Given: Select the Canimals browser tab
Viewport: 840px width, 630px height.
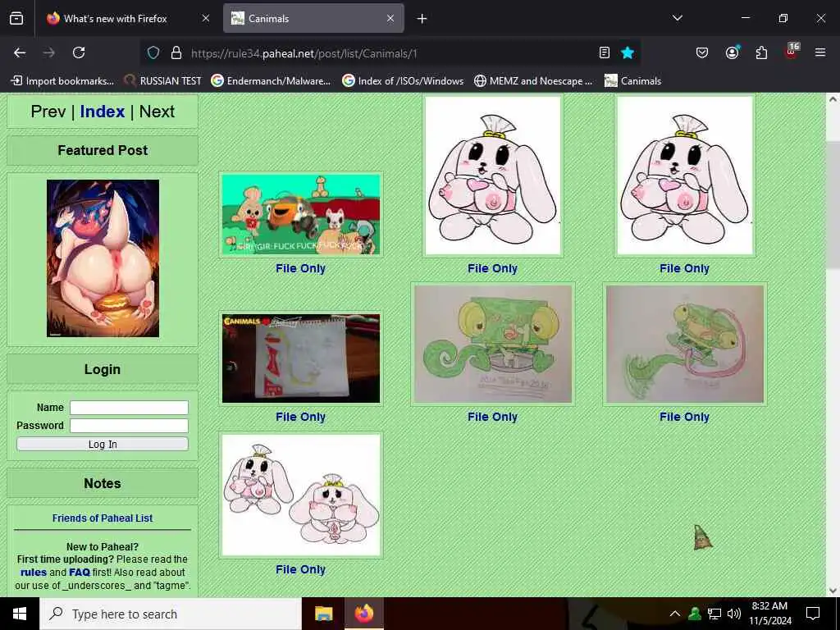Looking at the screenshot, I should (x=313, y=19).
